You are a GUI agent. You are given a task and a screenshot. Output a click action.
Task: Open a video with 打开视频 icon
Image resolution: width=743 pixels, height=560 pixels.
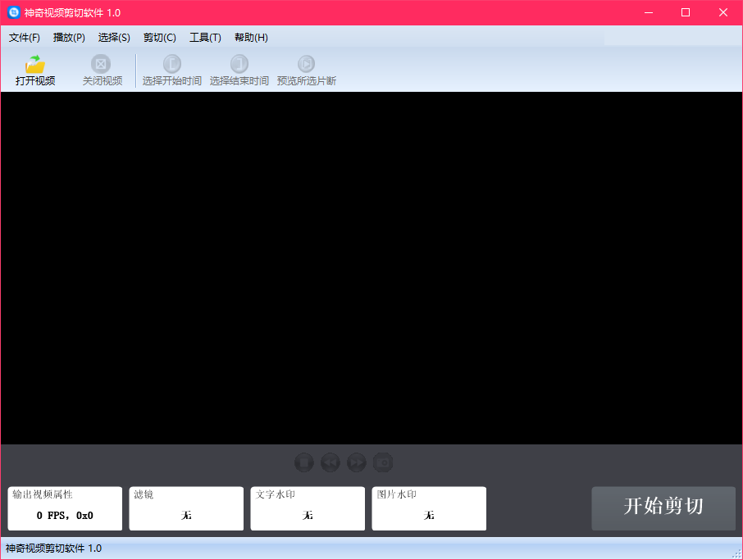click(x=34, y=70)
